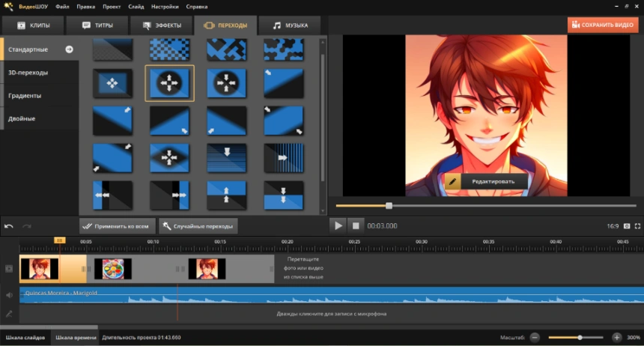Click Случайные переходы button

pos(198,226)
